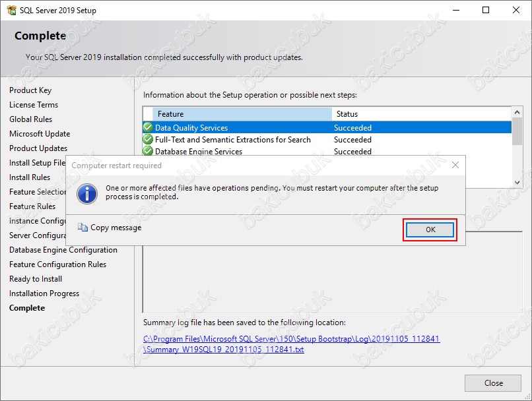Select Full-Text and Semantic Extractions row

[x=327, y=139]
